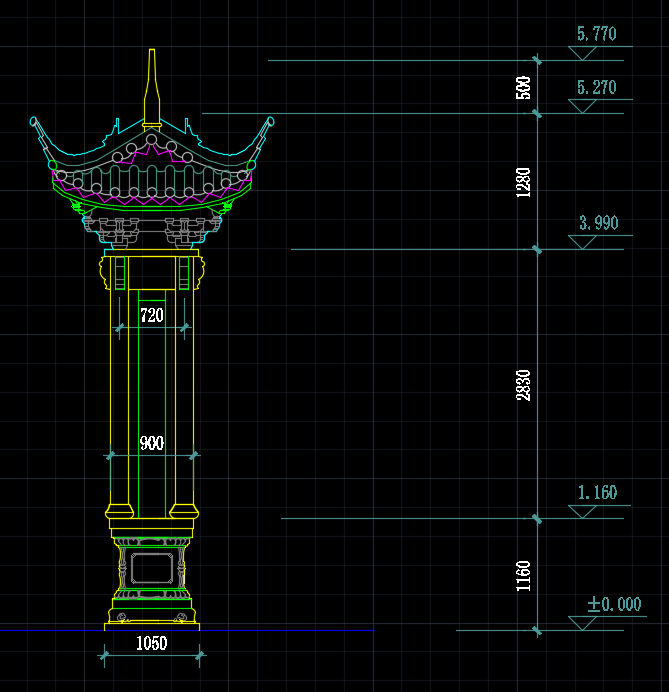Click the 1.160 elevation label

coord(598,493)
